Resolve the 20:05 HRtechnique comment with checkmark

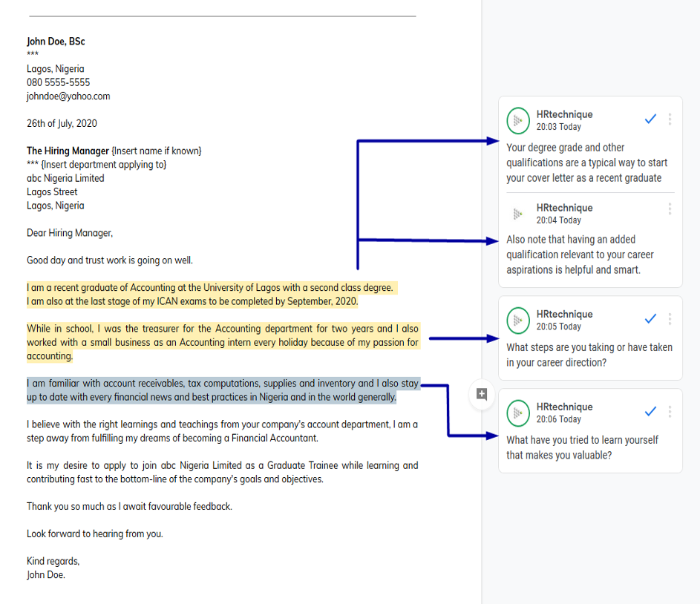(650, 318)
